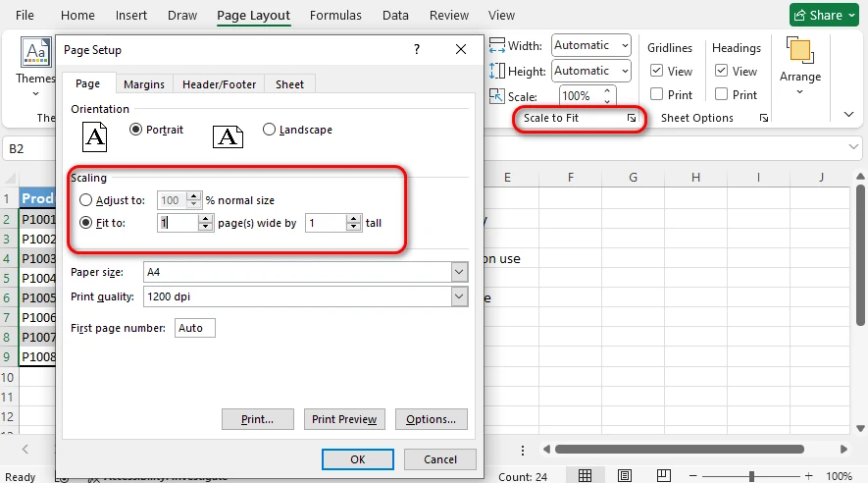Image resolution: width=868 pixels, height=483 pixels.
Task: Click the Scale icon in ribbon
Action: (497, 96)
